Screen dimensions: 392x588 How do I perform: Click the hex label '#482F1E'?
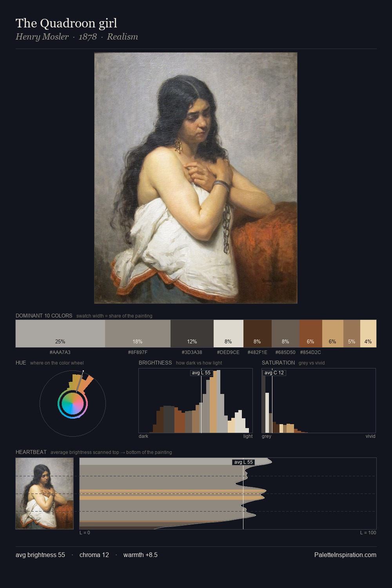coord(258,352)
